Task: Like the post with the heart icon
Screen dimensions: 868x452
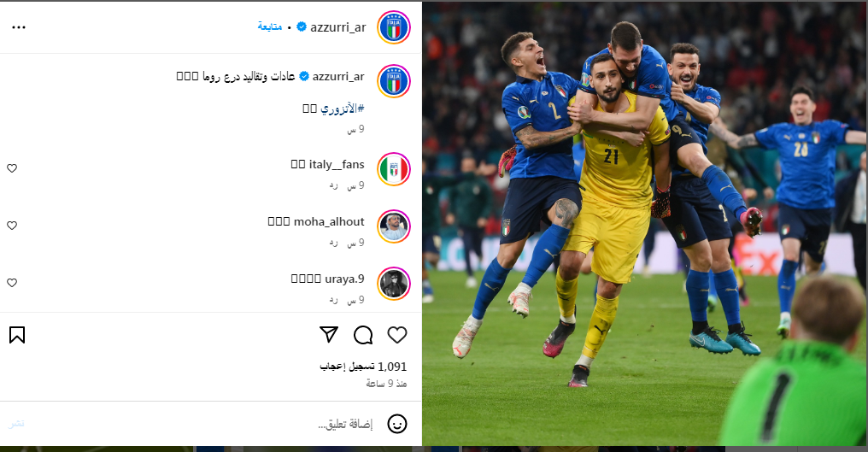Action: (x=397, y=335)
